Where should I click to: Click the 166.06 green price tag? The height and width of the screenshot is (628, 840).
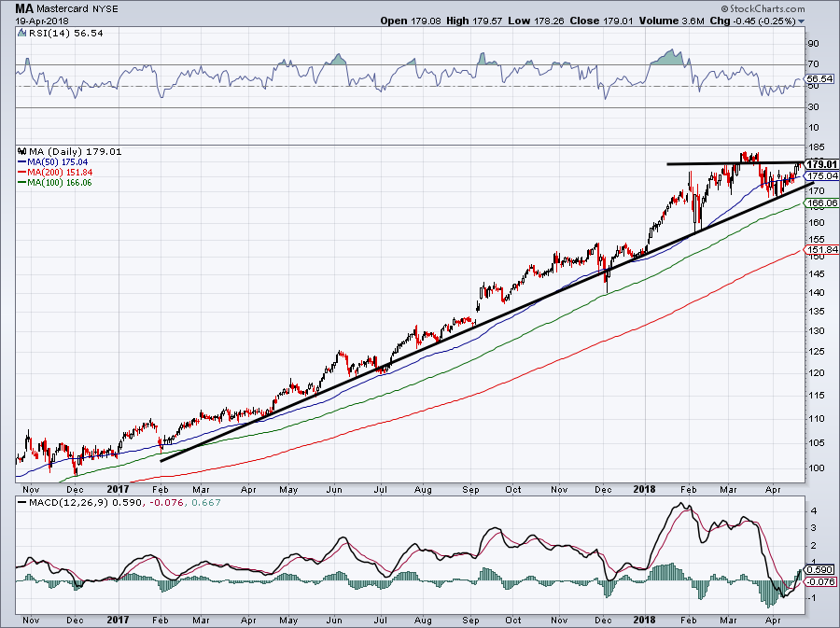coord(821,202)
